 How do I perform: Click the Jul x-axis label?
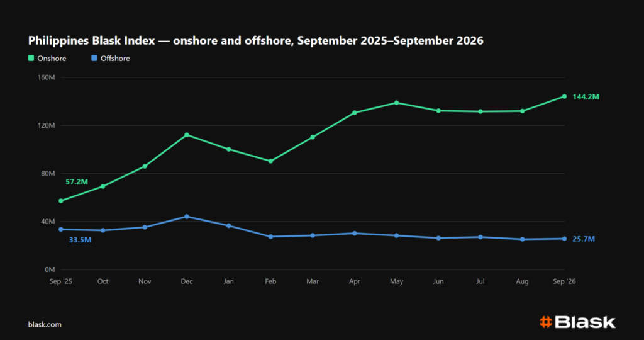point(480,281)
